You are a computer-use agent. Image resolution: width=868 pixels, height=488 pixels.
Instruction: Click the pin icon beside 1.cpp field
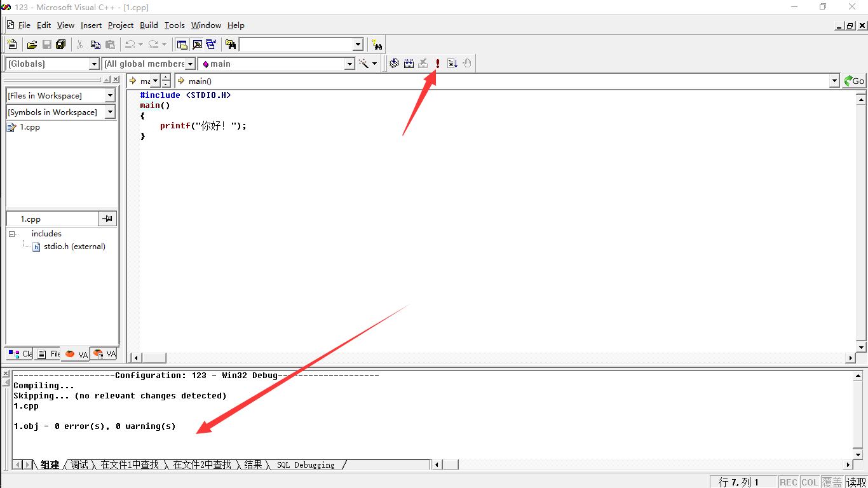pyautogui.click(x=107, y=219)
